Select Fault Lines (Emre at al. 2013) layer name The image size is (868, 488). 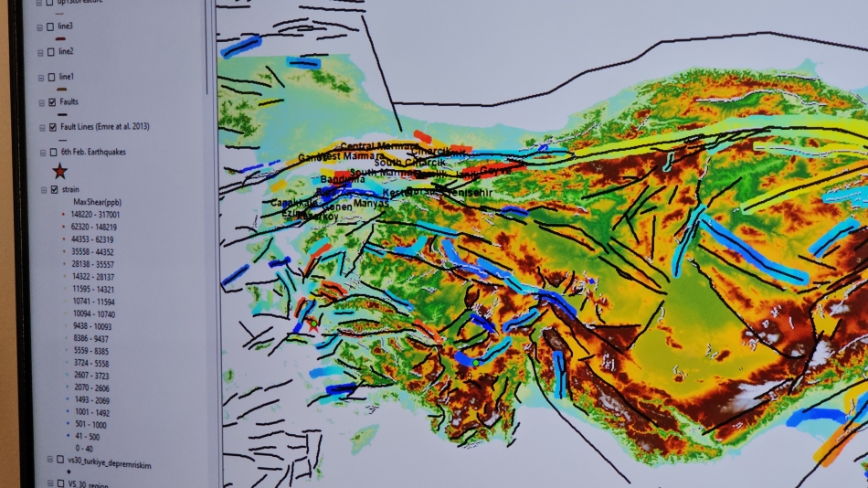click(x=105, y=127)
